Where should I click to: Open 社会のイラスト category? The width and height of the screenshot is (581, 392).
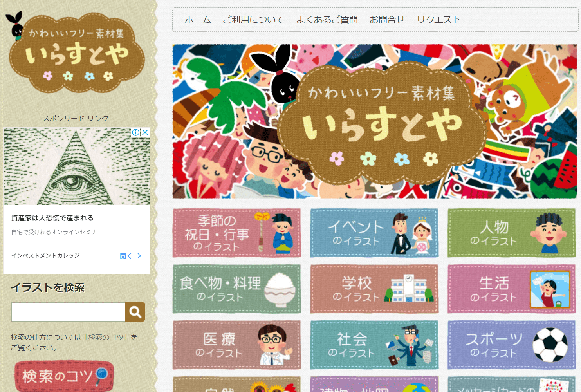(374, 345)
